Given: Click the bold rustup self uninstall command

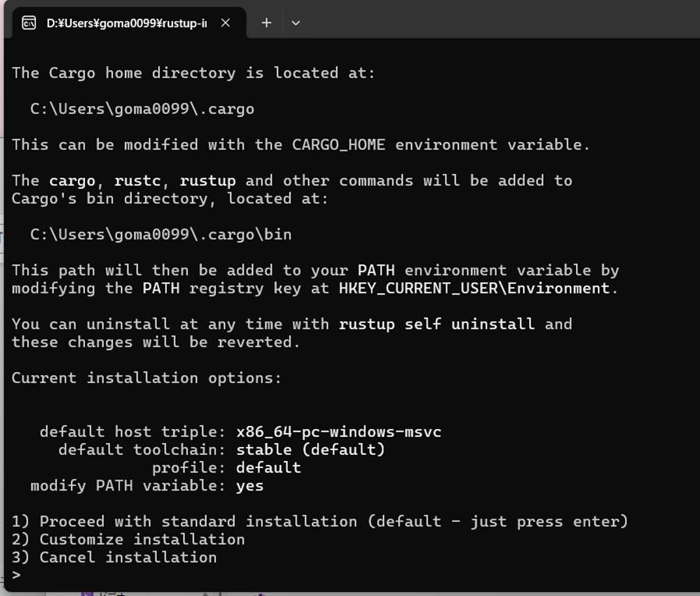Looking at the screenshot, I should 436,324.
